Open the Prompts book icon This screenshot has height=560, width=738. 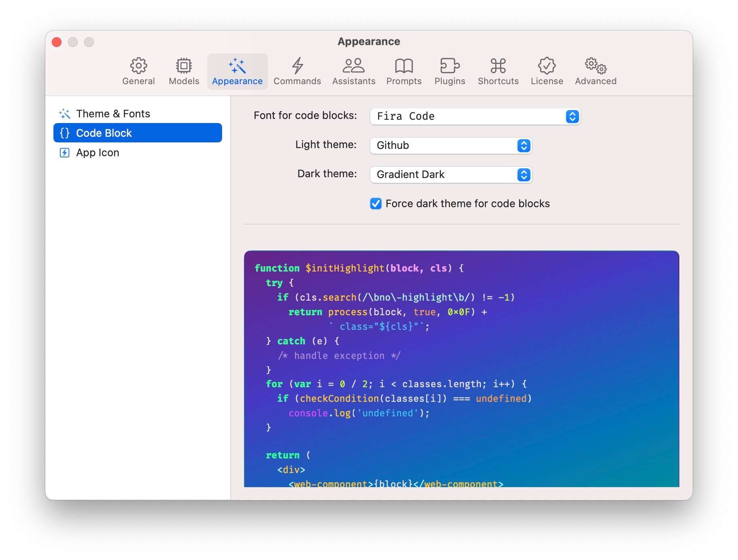404,66
